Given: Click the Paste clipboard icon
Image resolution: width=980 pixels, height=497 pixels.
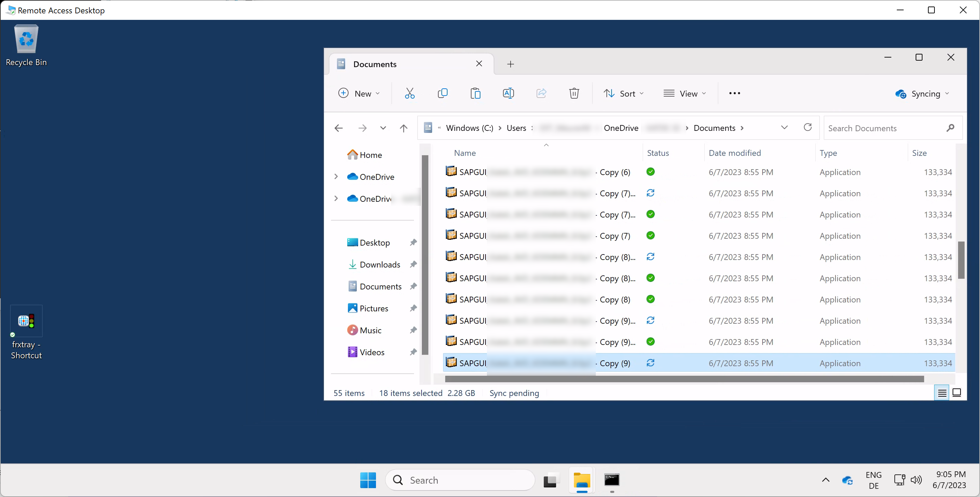Looking at the screenshot, I should [475, 93].
